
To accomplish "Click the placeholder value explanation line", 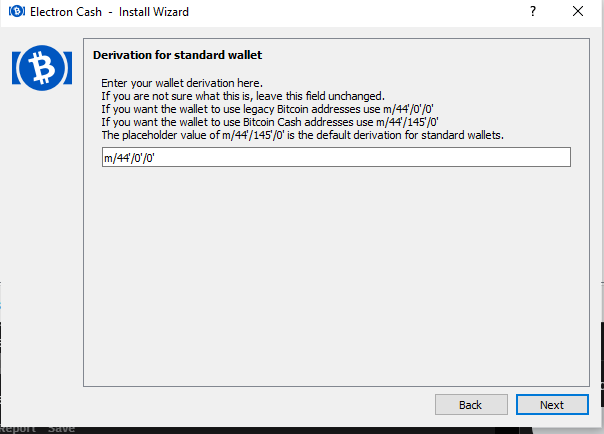I will coord(303,135).
